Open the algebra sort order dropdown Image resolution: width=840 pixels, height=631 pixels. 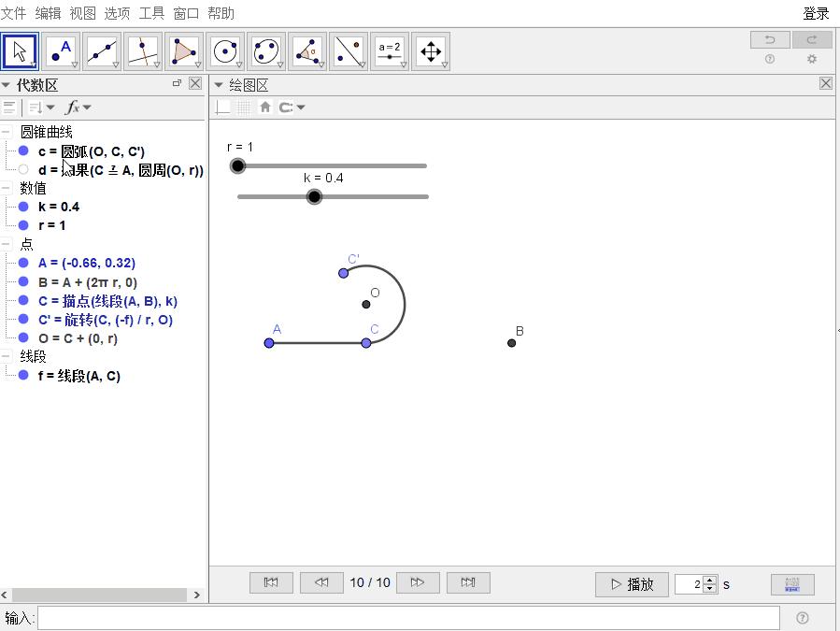coord(41,108)
